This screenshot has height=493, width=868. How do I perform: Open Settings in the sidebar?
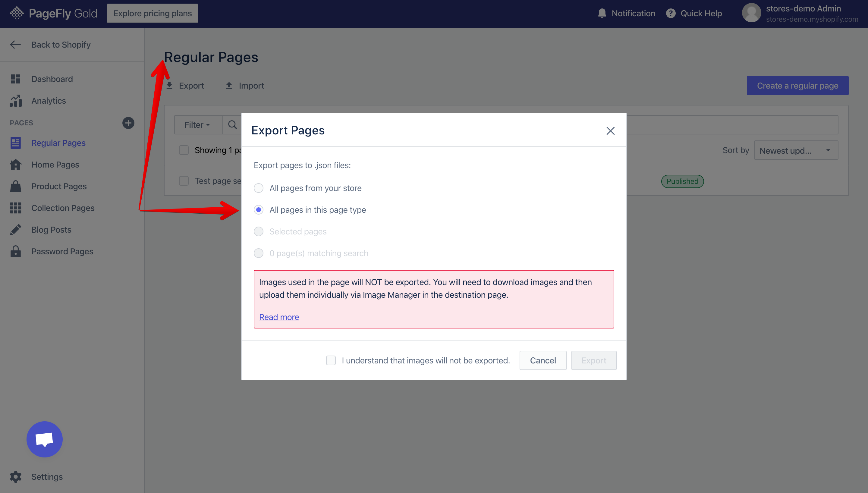point(47,476)
